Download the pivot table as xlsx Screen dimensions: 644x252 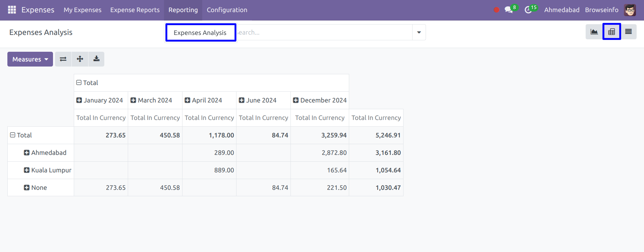click(96, 59)
